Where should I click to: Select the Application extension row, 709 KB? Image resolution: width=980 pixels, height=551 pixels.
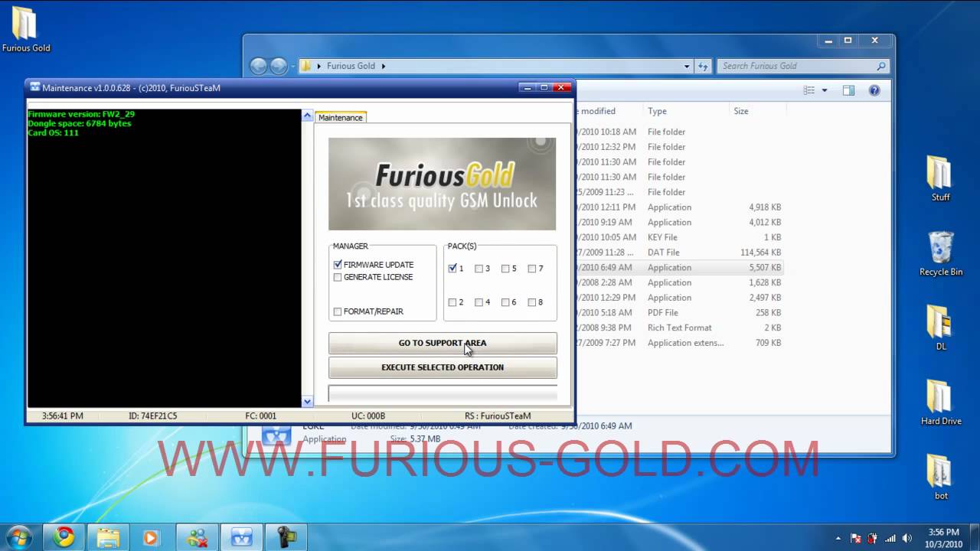pos(680,343)
